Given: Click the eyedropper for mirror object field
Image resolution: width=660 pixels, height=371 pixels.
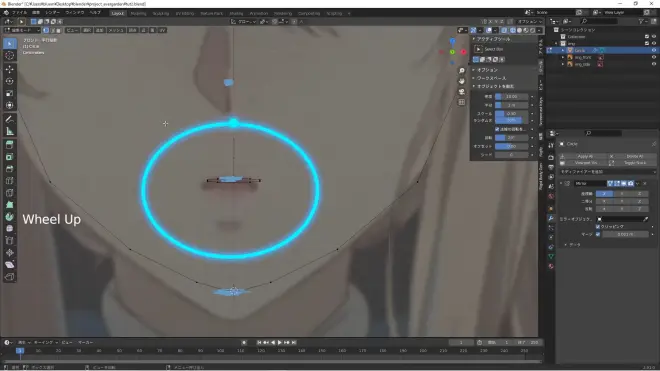Looking at the screenshot, I should pyautogui.click(x=646, y=219).
